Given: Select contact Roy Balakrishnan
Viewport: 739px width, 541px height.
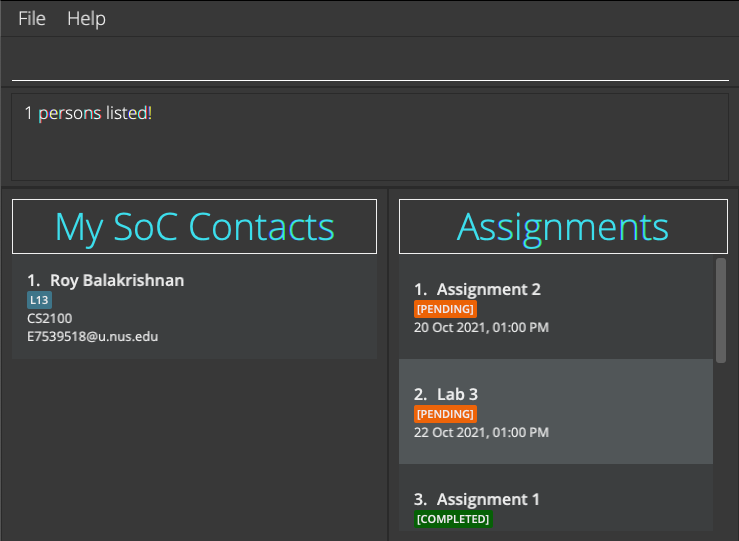Looking at the screenshot, I should 194,307.
